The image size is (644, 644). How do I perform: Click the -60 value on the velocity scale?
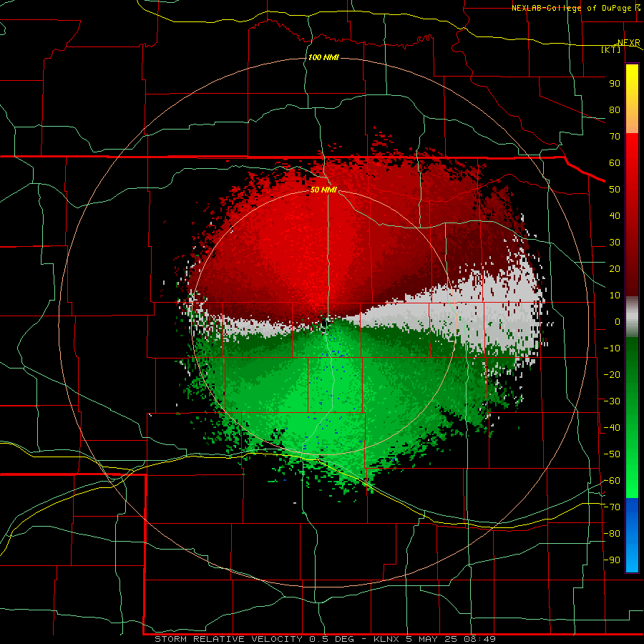[x=612, y=481]
